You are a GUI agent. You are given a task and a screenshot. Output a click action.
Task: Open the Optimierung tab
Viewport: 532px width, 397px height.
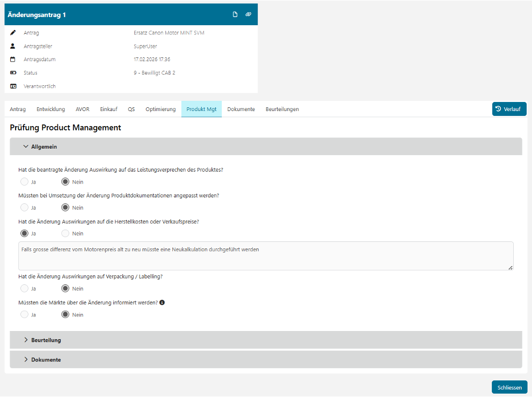[x=161, y=109]
